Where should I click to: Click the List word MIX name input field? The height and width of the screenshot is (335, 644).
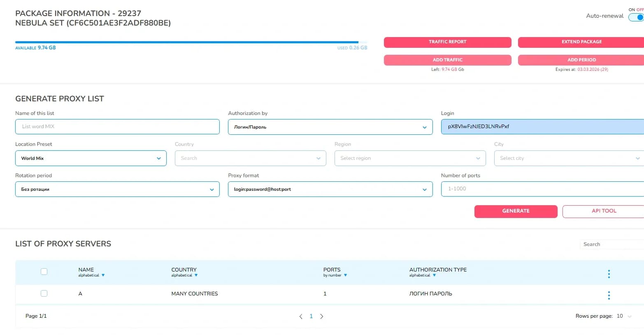coord(117,127)
